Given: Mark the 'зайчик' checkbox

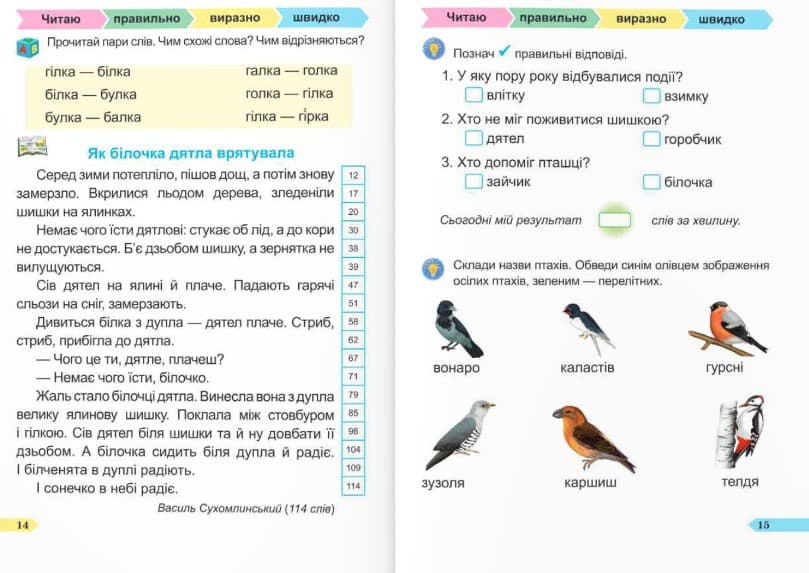Looking at the screenshot, I should point(474,181).
